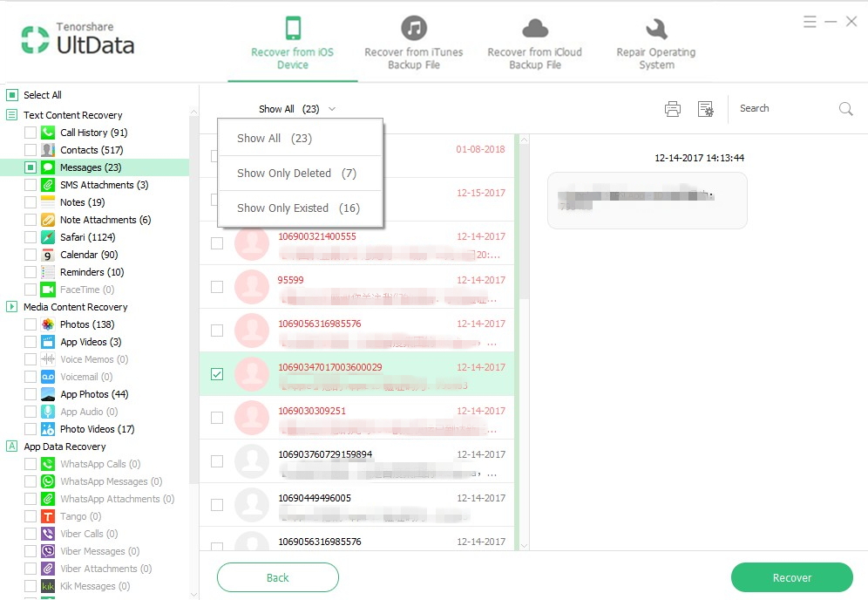Screen dimensions: 868x600
Task: Select Reminders (10) in sidebar
Action: pos(92,272)
